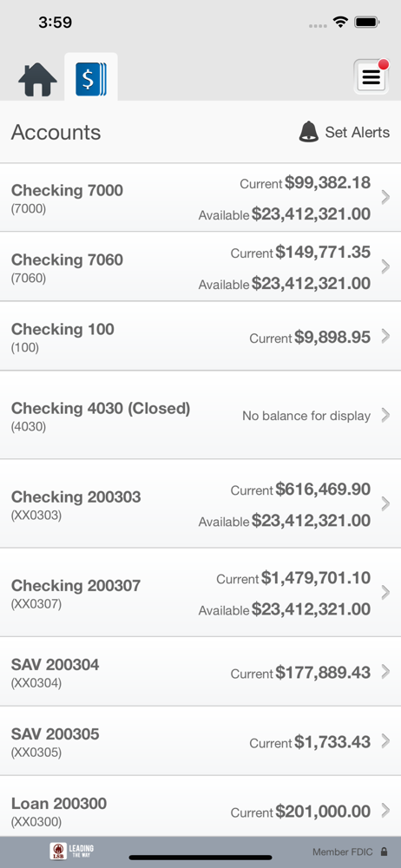Open Loan 200300 chevron arrow

pyautogui.click(x=385, y=811)
